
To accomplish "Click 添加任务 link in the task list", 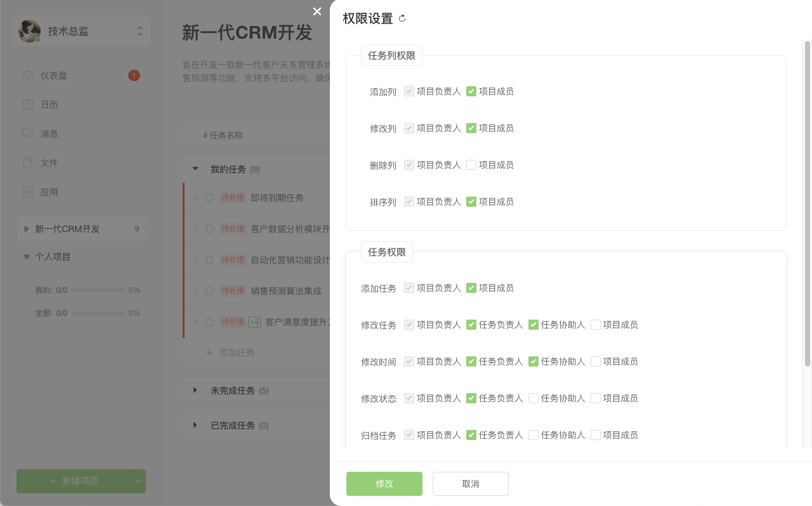I will (237, 353).
